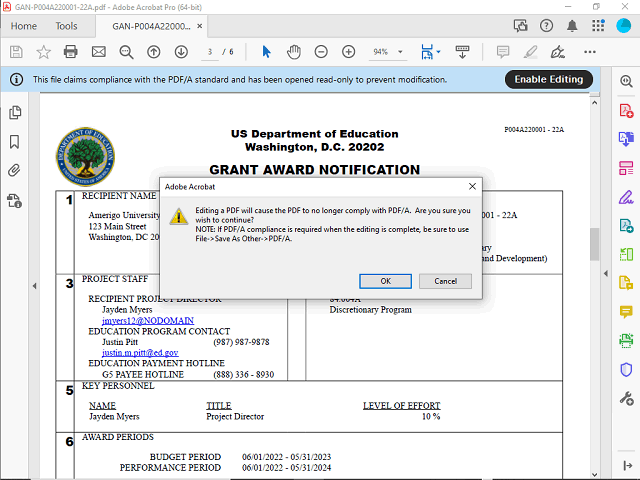The width and height of the screenshot is (640, 480).
Task: Select the GAN-P004A22000 document tab
Action: (x=151, y=27)
